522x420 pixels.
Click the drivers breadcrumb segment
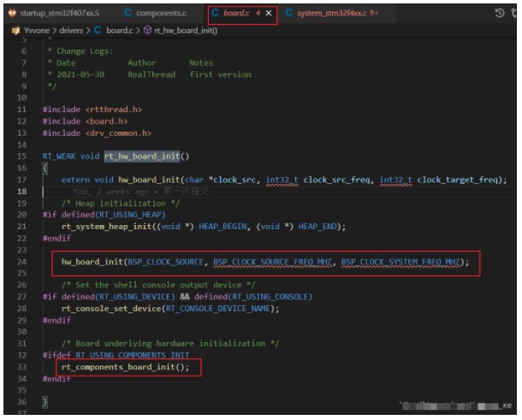click(x=71, y=31)
